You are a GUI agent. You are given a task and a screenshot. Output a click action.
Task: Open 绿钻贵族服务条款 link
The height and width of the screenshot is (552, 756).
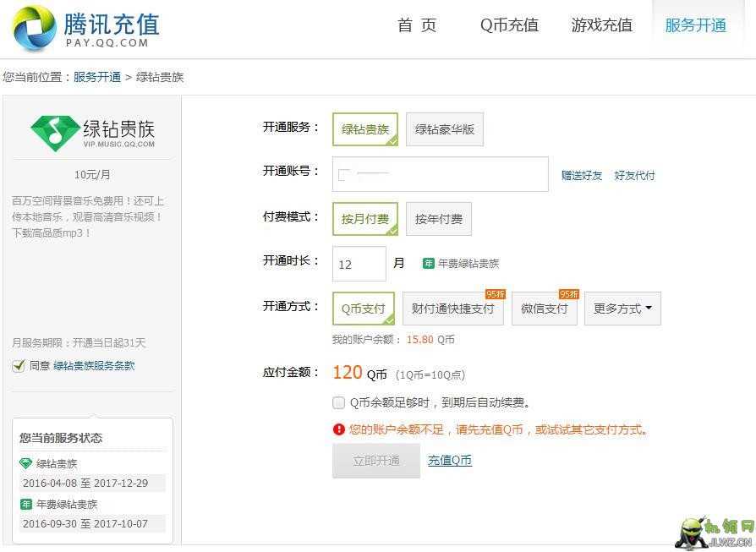pyautogui.click(x=94, y=366)
